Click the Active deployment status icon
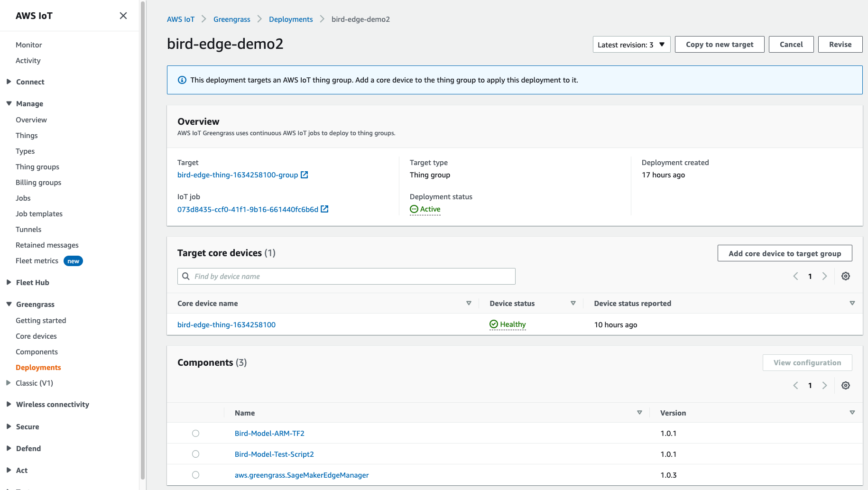 [x=414, y=209]
